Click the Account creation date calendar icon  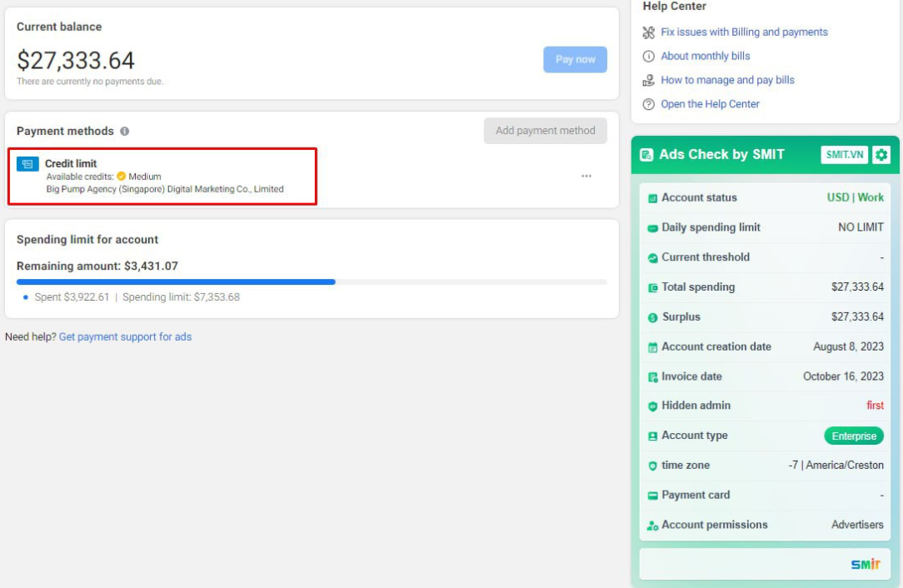pyautogui.click(x=652, y=347)
